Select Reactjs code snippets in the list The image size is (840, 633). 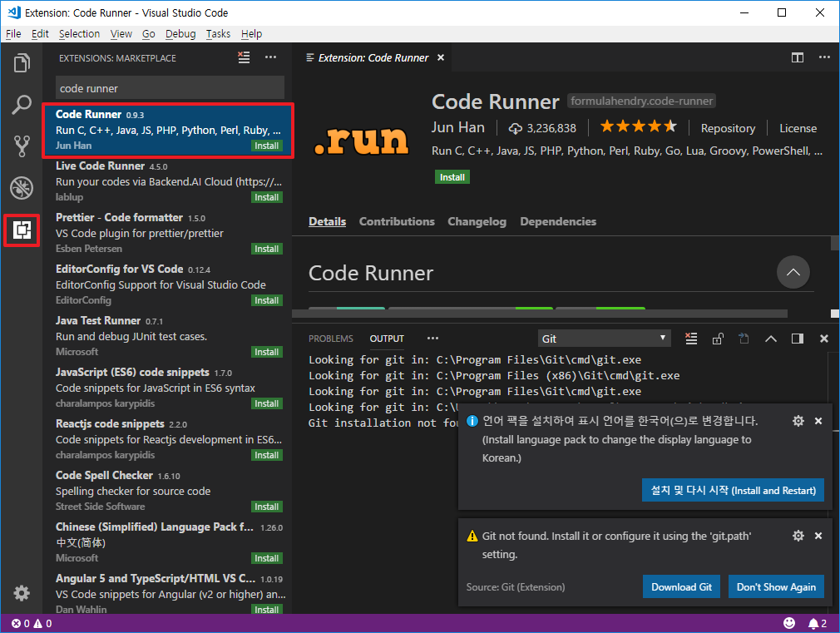pyautogui.click(x=168, y=439)
